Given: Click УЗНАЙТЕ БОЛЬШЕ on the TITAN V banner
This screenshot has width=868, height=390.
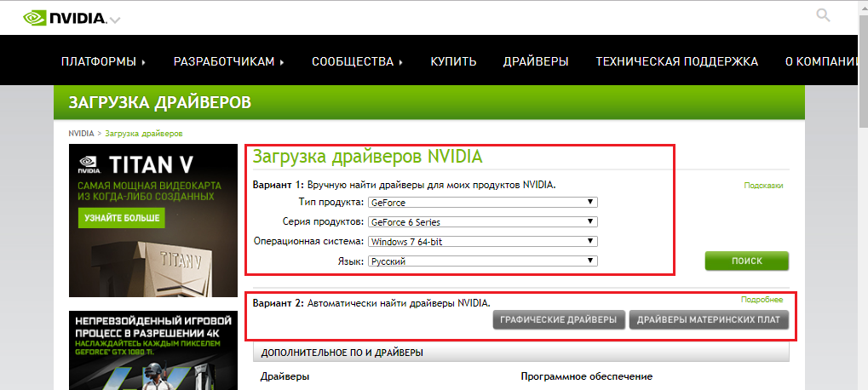Looking at the screenshot, I should click(x=122, y=217).
